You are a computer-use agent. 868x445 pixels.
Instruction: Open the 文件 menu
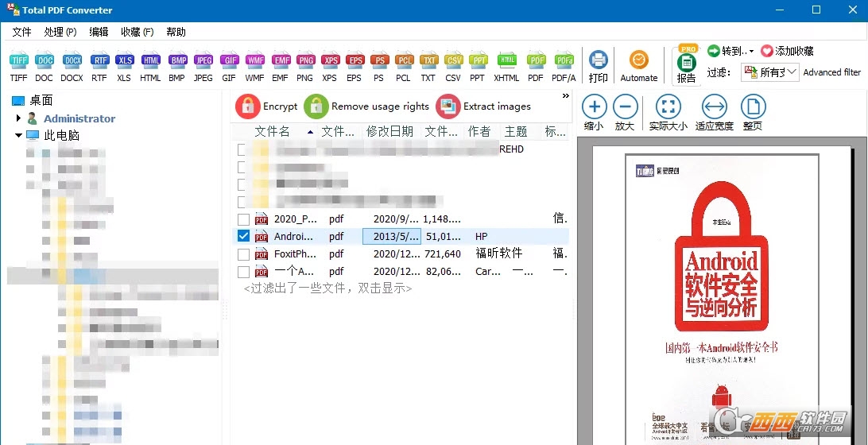[21, 32]
